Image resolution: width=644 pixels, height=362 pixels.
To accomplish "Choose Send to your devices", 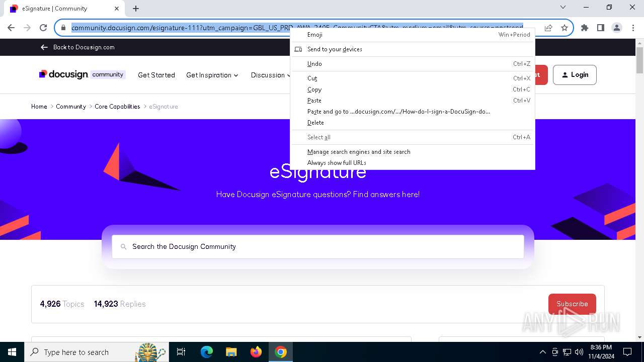I will coord(413,49).
